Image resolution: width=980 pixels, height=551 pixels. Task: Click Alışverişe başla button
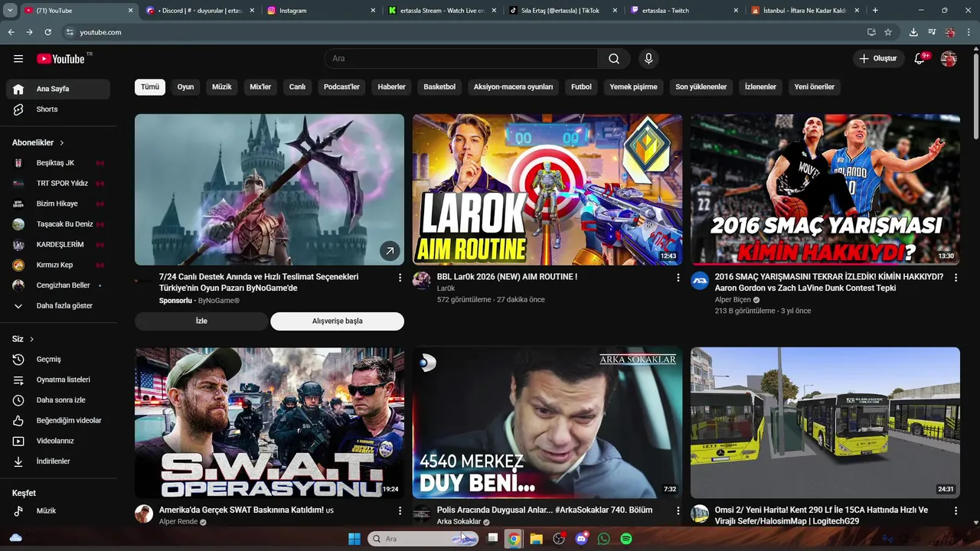click(338, 321)
